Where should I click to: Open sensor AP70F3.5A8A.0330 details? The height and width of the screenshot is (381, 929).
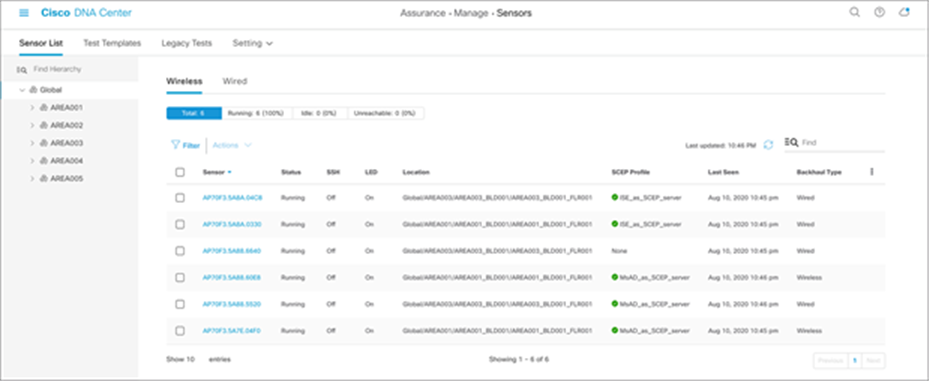point(232,225)
